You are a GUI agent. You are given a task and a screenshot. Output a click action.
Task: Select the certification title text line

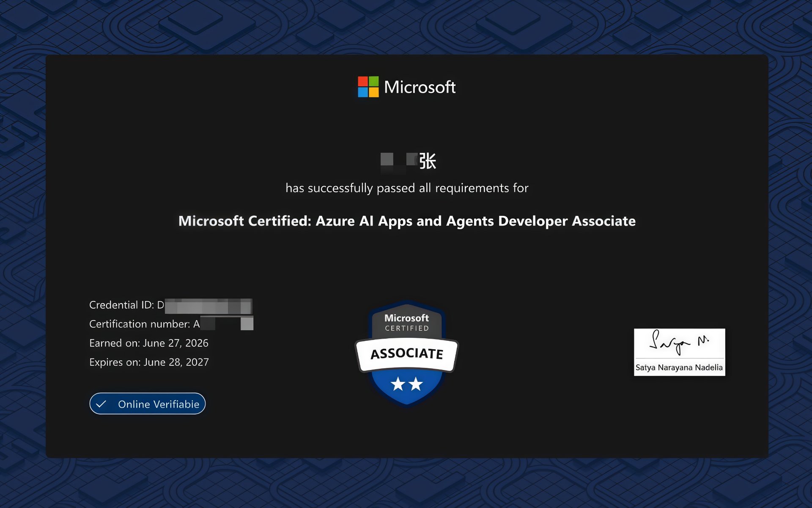click(407, 221)
